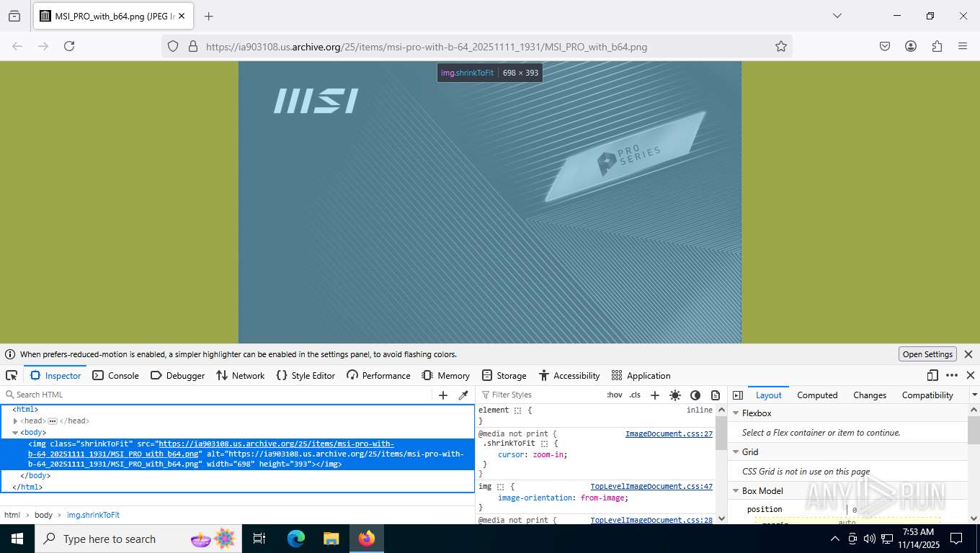
Task: Add a new CSS rule
Action: tap(655, 395)
